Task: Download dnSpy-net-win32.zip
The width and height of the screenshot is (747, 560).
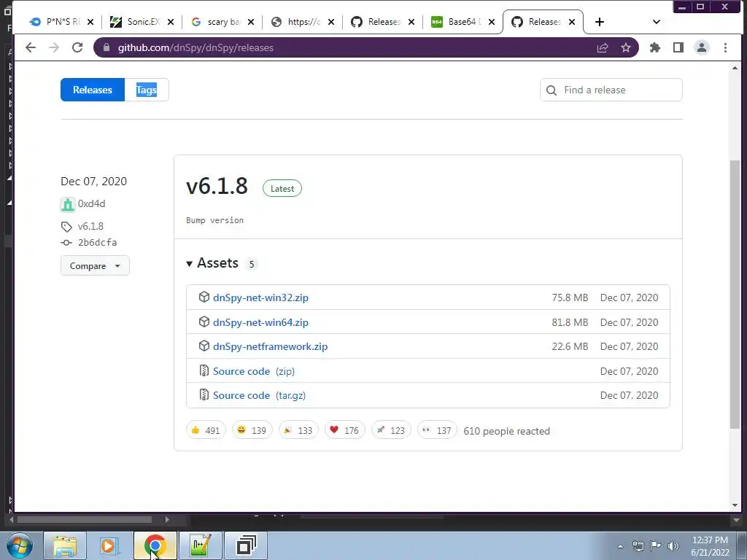Action: click(x=260, y=297)
